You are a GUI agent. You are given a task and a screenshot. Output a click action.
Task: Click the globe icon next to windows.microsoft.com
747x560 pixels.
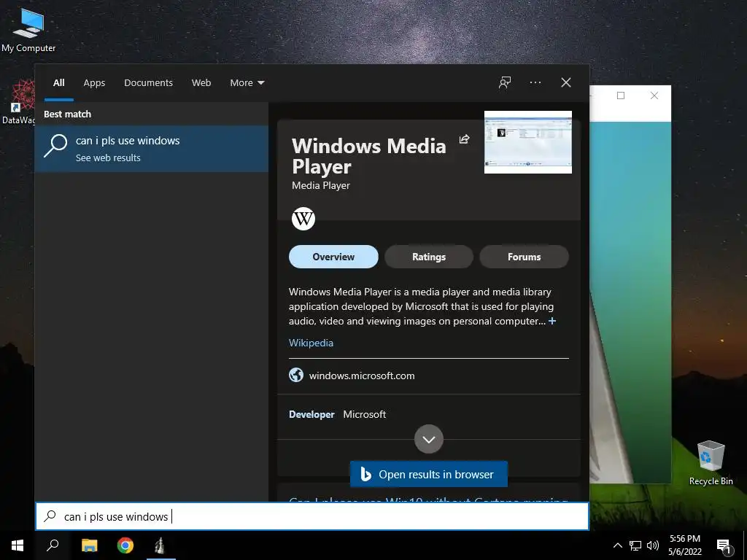pos(296,376)
